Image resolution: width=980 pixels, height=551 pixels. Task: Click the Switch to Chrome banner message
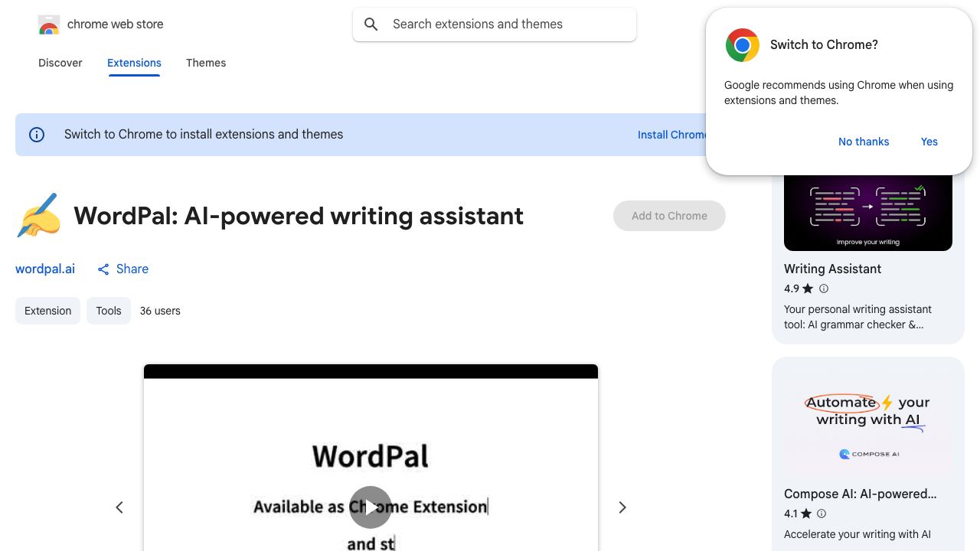(204, 135)
